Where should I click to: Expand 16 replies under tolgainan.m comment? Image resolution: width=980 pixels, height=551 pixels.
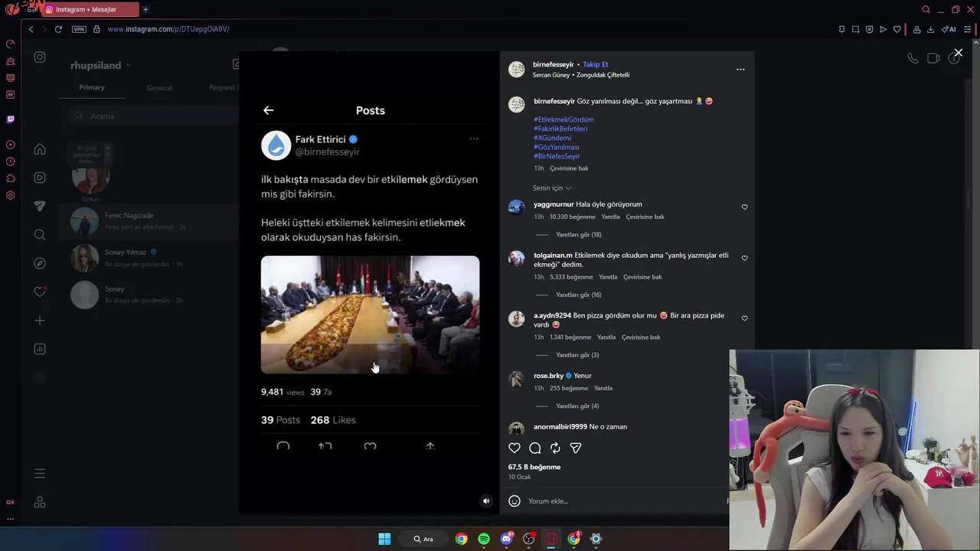(x=578, y=295)
